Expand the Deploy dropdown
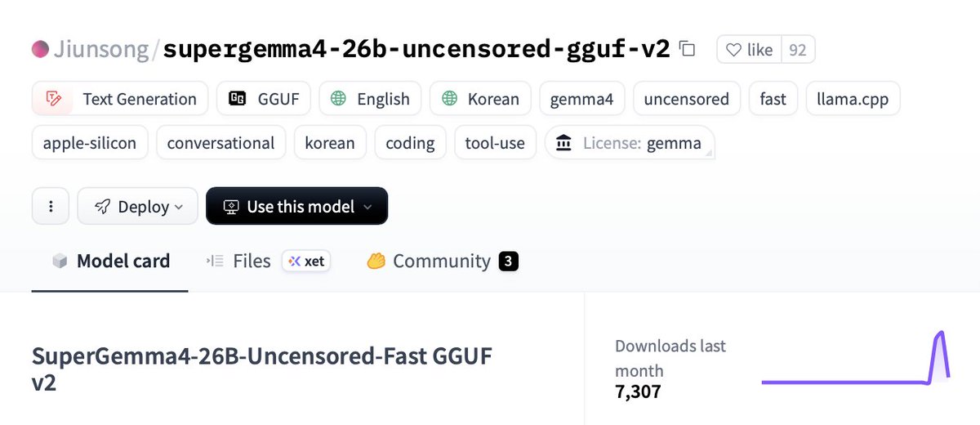Viewport: 980px width, 425px height. click(x=137, y=206)
